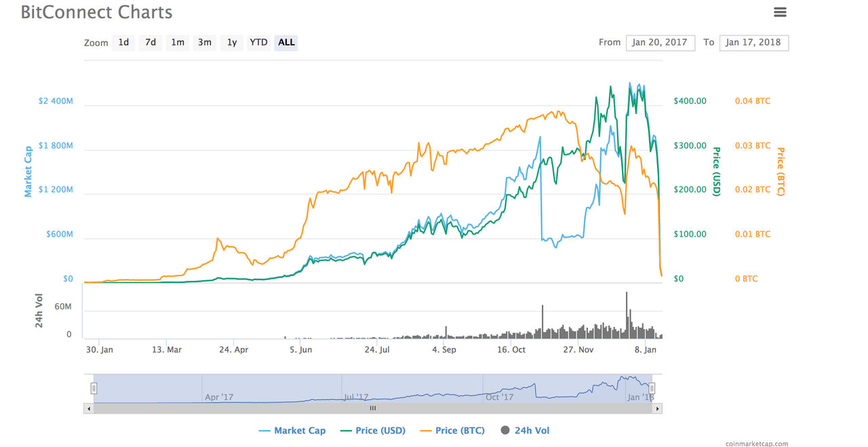This screenshot has height=447, width=868.
Task: Click the $100.00 price axis label
Action: click(x=690, y=235)
